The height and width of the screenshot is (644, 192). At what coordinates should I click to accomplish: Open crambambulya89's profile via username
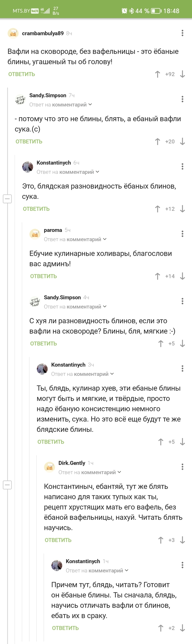tap(43, 33)
